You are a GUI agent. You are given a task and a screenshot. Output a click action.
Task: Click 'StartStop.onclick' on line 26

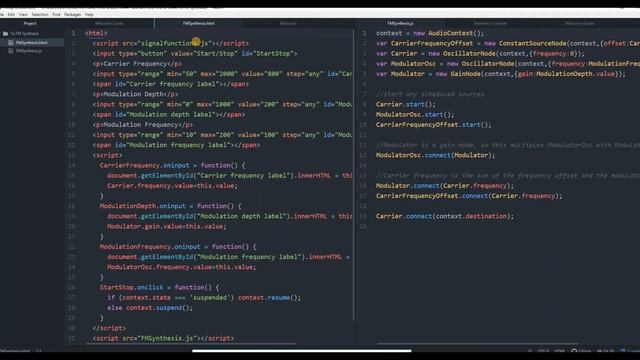pyautogui.click(x=131, y=287)
